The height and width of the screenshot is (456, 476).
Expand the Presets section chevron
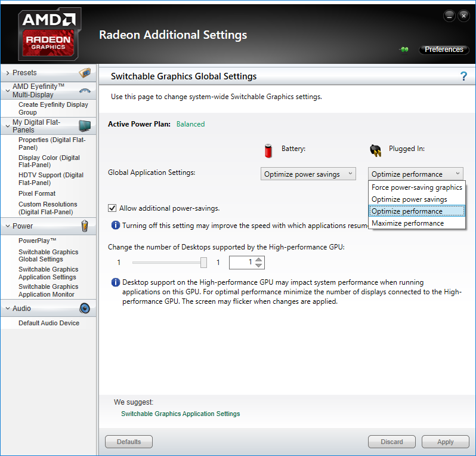point(7,73)
